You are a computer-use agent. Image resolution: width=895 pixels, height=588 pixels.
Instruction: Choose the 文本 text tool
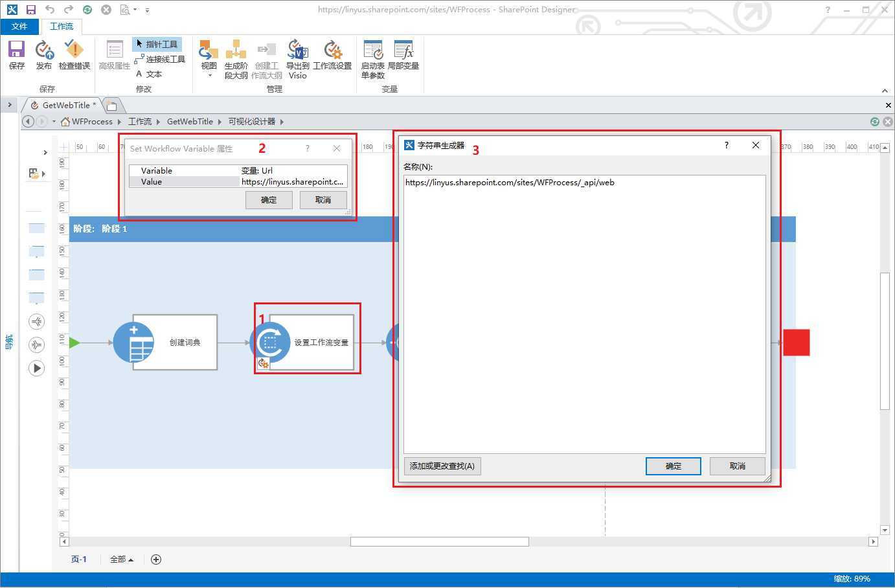[150, 74]
